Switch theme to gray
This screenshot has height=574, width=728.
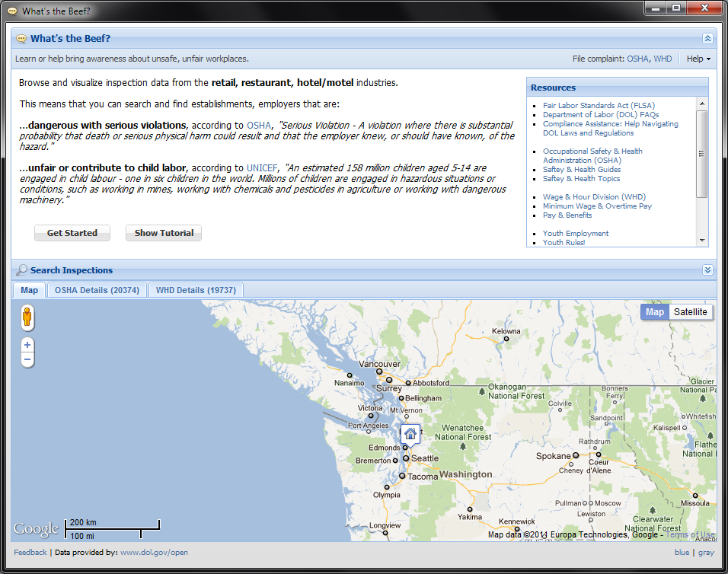(x=706, y=552)
